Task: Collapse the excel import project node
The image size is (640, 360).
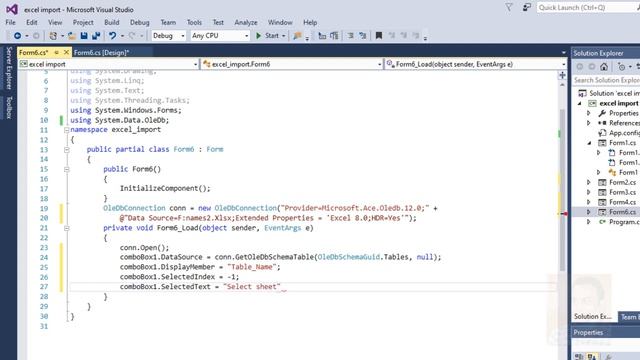Action: click(x=579, y=104)
